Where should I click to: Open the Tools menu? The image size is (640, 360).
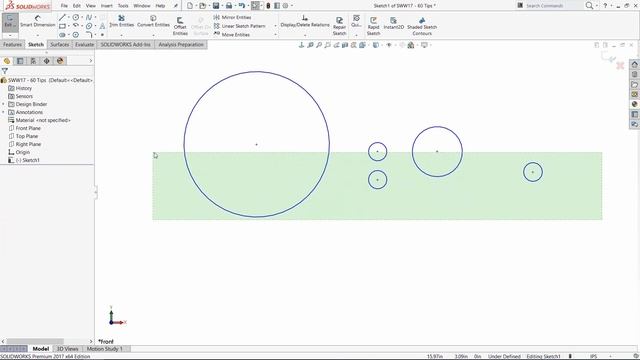click(123, 6)
